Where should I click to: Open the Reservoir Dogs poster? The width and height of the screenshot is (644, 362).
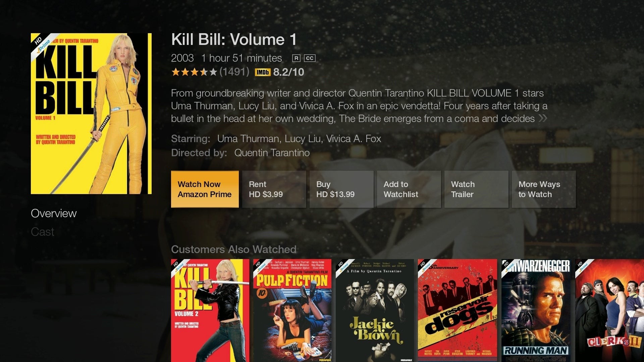coord(457,310)
